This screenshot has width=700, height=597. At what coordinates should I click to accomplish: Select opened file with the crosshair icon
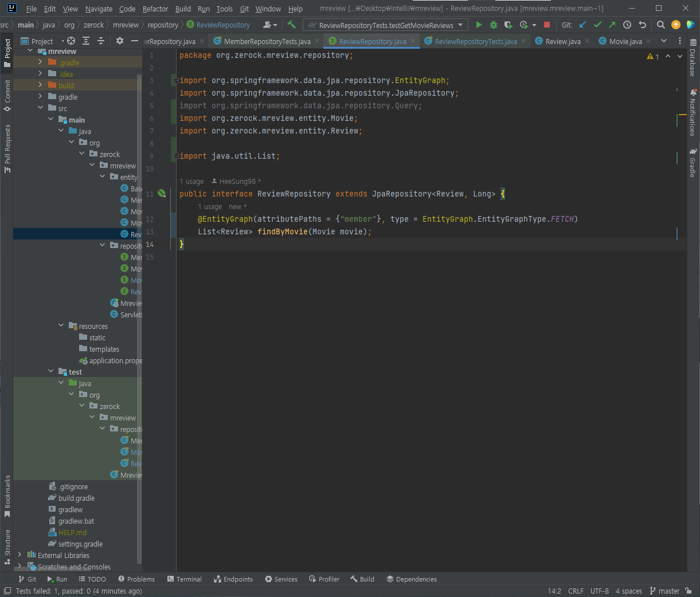(x=71, y=41)
